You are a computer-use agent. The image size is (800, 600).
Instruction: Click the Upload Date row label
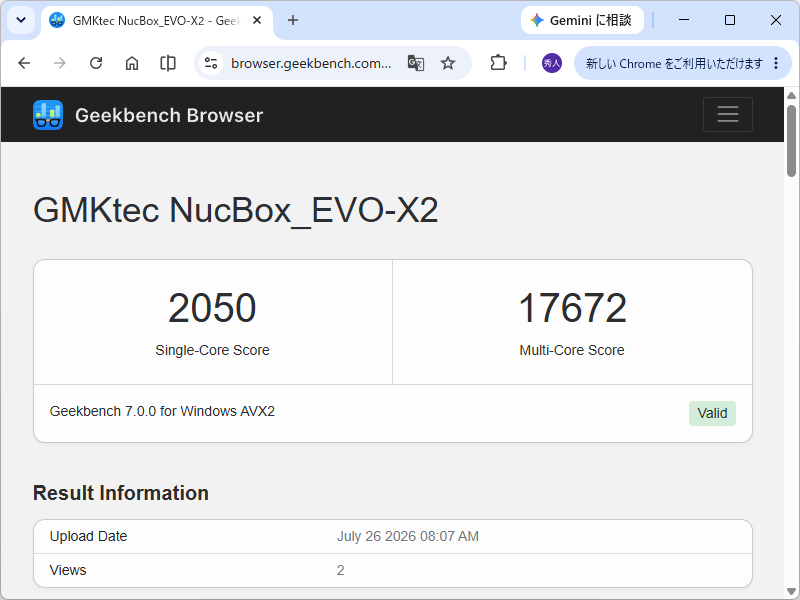coord(88,536)
